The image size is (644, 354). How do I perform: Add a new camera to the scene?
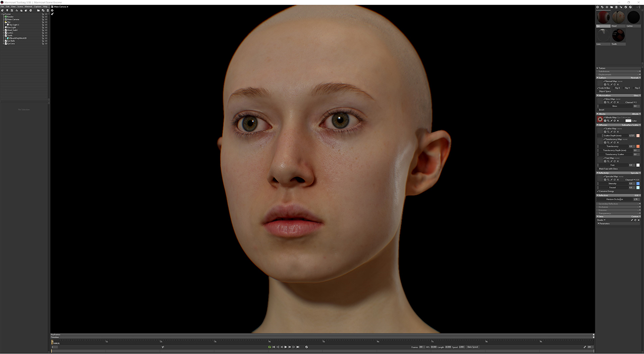(12, 10)
